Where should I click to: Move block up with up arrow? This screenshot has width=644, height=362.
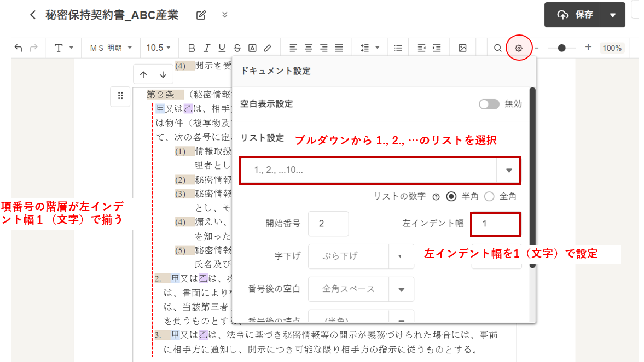click(143, 74)
